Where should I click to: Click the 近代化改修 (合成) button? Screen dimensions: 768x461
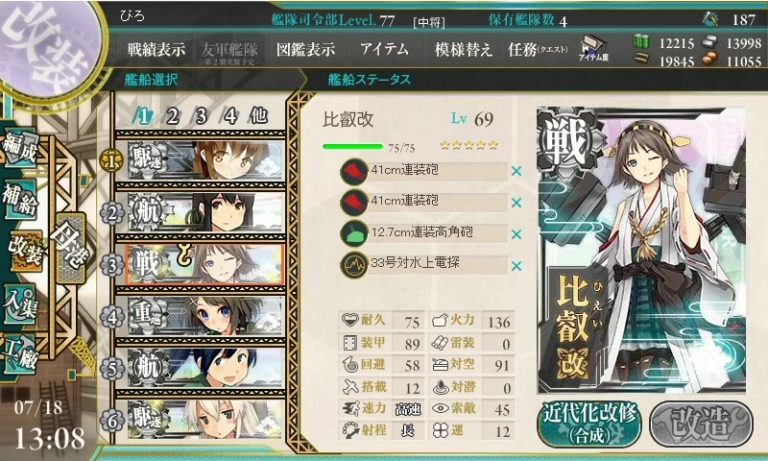589,424
